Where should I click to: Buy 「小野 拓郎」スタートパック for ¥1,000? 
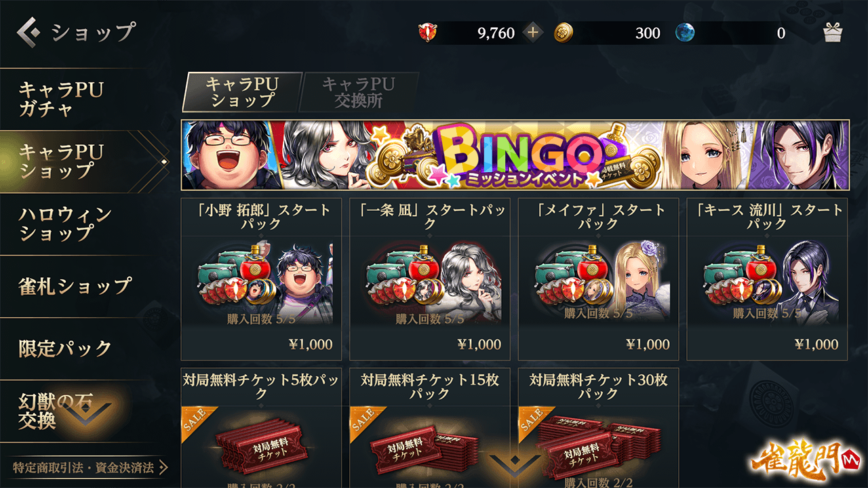261,279
